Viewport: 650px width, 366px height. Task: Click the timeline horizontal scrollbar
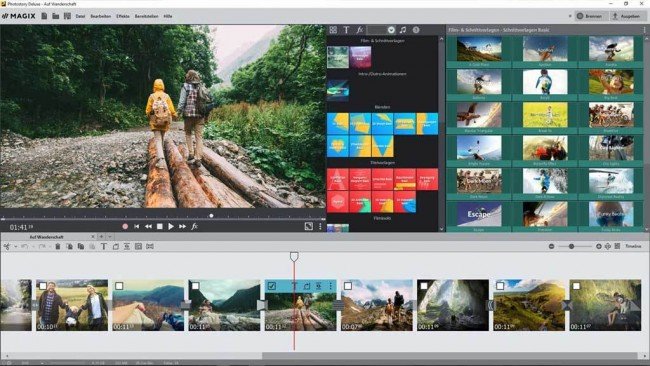point(450,356)
